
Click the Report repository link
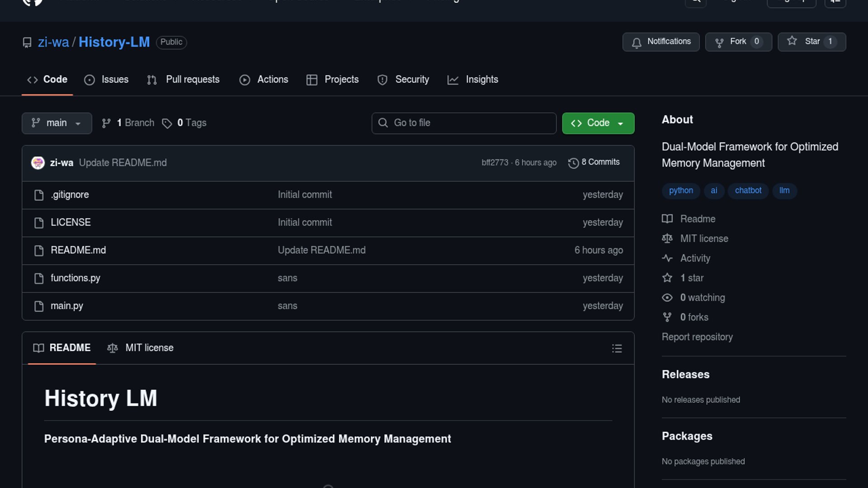pos(697,337)
